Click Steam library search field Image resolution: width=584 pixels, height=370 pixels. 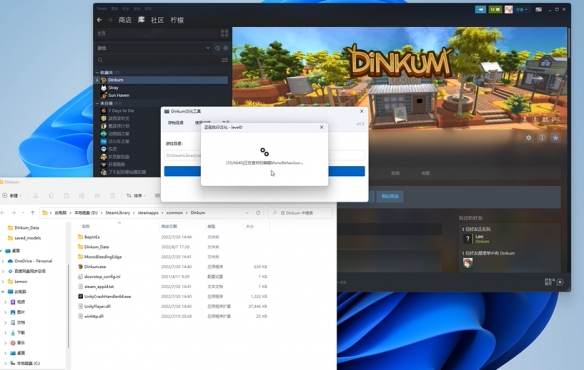point(160,60)
